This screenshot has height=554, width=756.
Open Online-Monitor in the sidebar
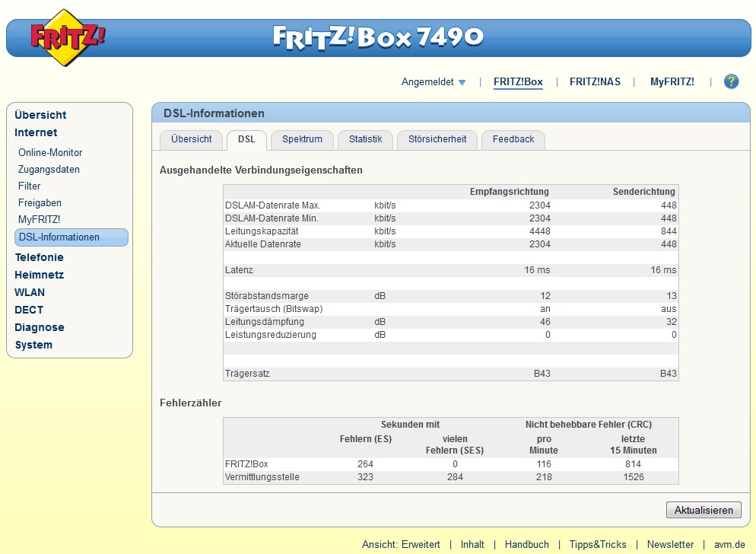[x=50, y=152]
